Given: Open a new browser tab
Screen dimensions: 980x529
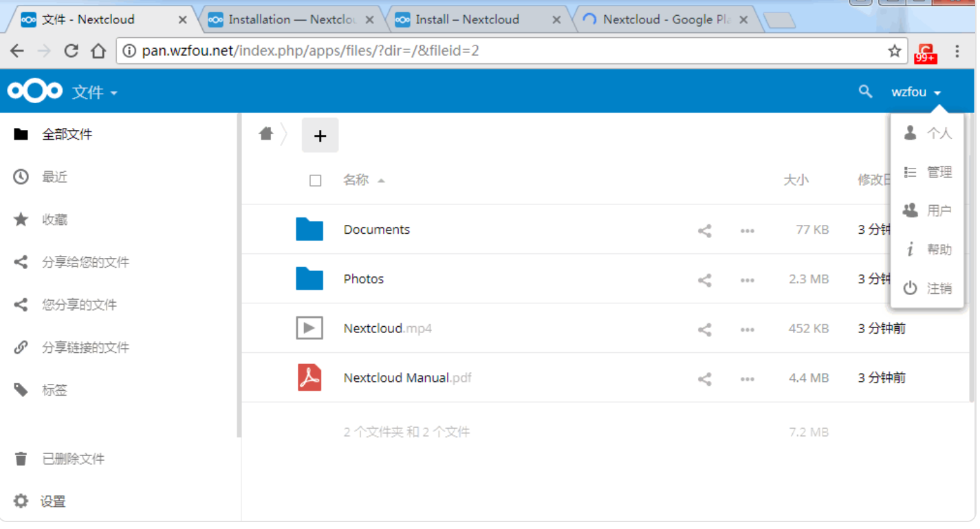Looking at the screenshot, I should click(779, 21).
